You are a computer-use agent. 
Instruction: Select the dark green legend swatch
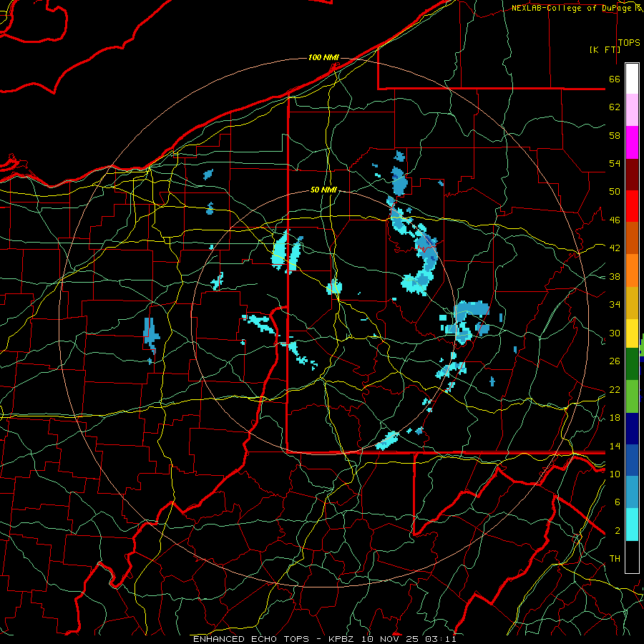coord(632,364)
